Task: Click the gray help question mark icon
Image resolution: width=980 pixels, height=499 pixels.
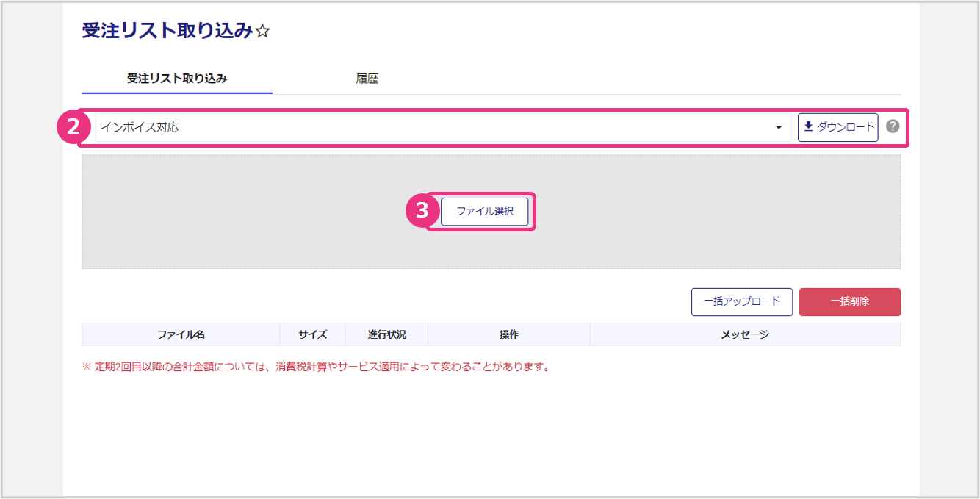Action: pyautogui.click(x=893, y=126)
